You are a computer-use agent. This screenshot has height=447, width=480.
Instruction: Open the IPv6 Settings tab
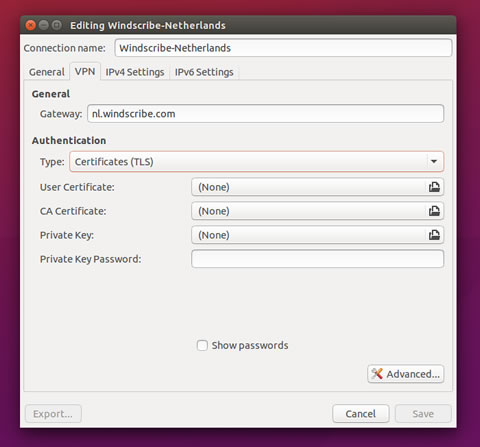[204, 72]
